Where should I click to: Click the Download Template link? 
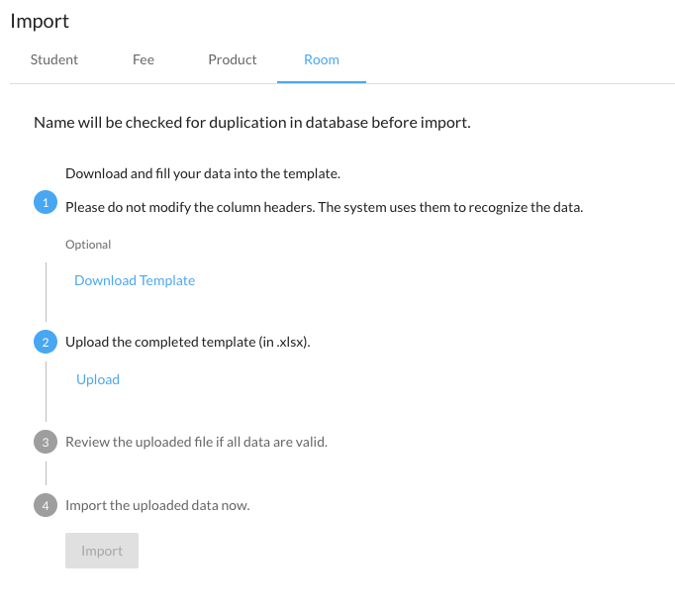(x=135, y=280)
